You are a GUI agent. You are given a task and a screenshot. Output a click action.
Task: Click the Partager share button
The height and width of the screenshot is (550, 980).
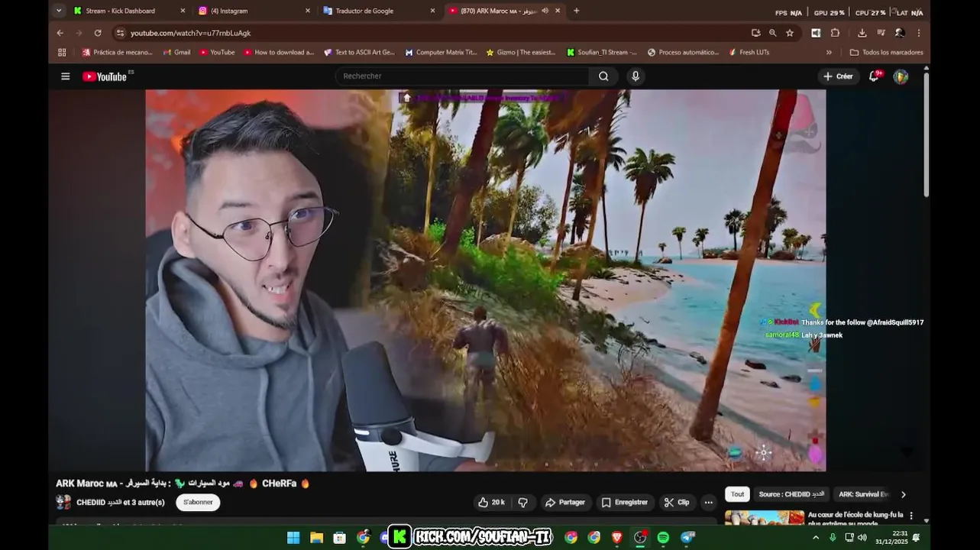point(564,503)
